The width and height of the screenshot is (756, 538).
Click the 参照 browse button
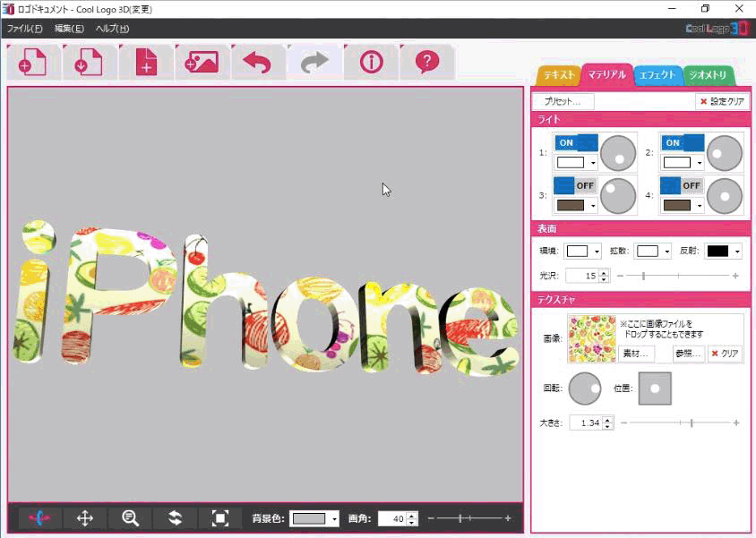pos(688,354)
